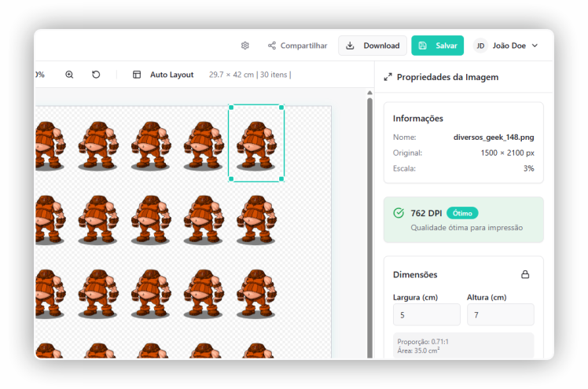Click the green checkmark DPI quality icon
Image resolution: width=588 pixels, height=389 pixels.
pos(399,213)
